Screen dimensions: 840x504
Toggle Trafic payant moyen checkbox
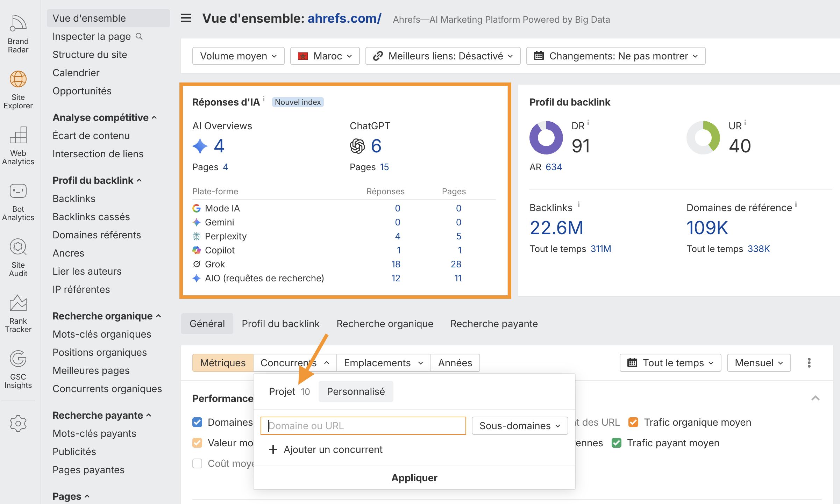click(617, 443)
